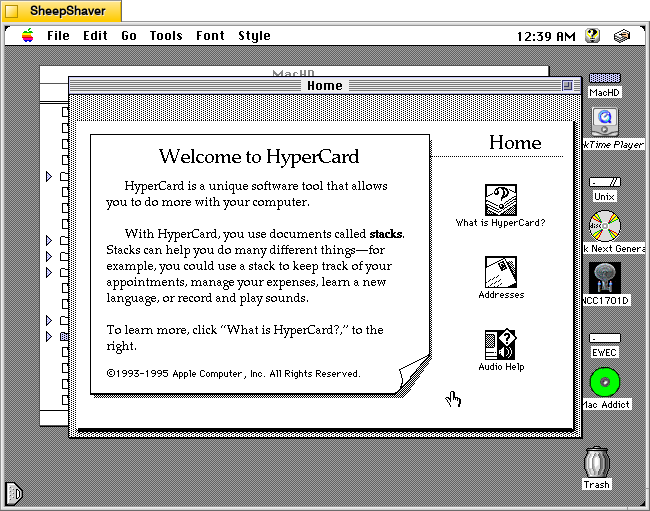Click the Apple menu logo
This screenshot has height=511, width=650.
tap(28, 36)
